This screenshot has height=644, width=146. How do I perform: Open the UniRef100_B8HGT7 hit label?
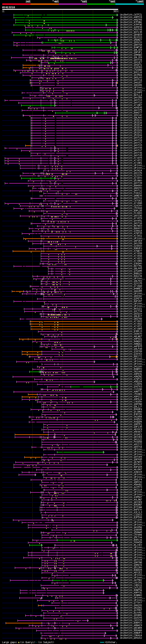[131, 113]
